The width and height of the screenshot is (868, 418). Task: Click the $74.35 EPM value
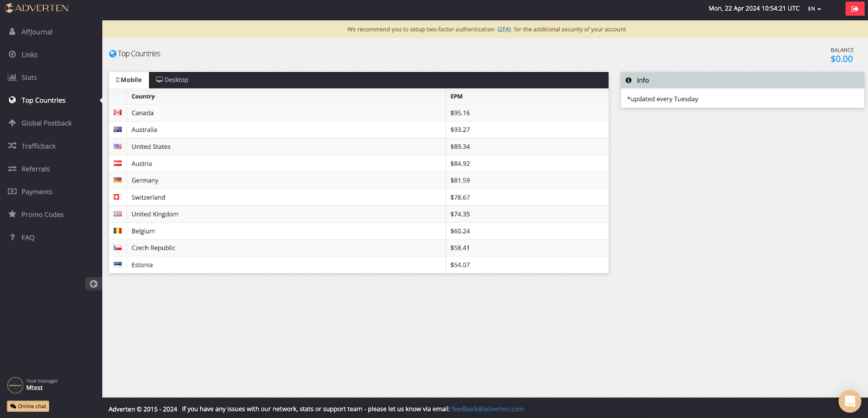tap(460, 214)
